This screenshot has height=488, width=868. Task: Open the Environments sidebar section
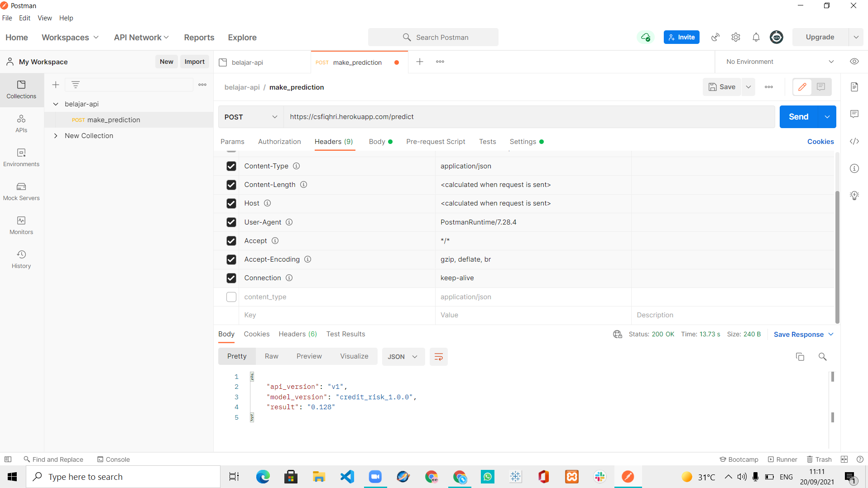(x=21, y=158)
